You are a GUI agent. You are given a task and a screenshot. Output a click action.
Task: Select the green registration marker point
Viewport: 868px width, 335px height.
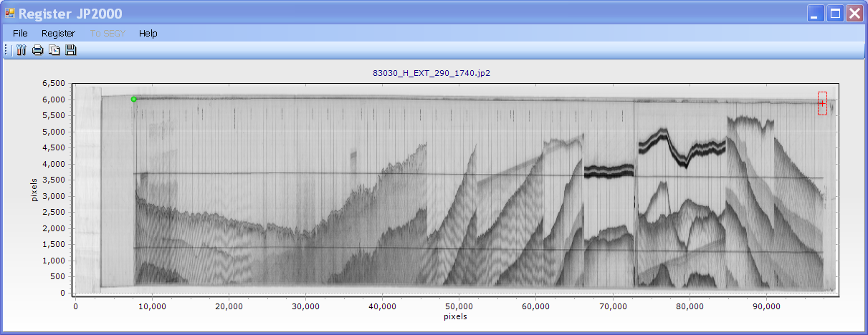coord(134,99)
